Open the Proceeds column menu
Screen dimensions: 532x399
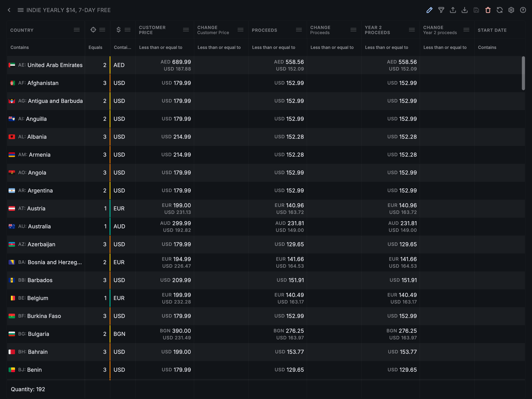299,30
